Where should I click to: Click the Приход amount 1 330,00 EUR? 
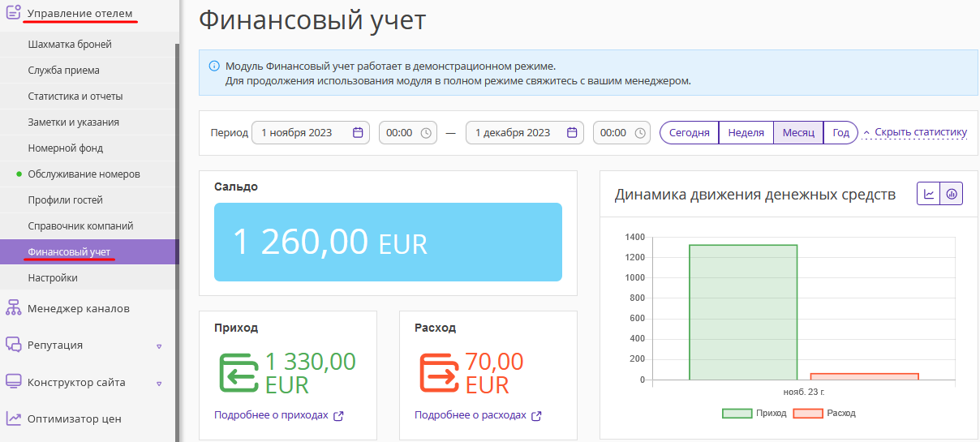coord(310,372)
